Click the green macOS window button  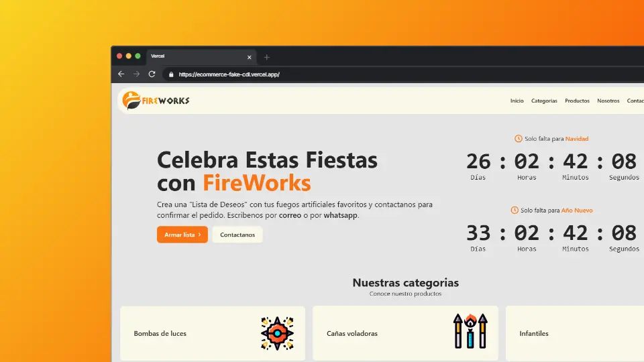[x=138, y=56]
